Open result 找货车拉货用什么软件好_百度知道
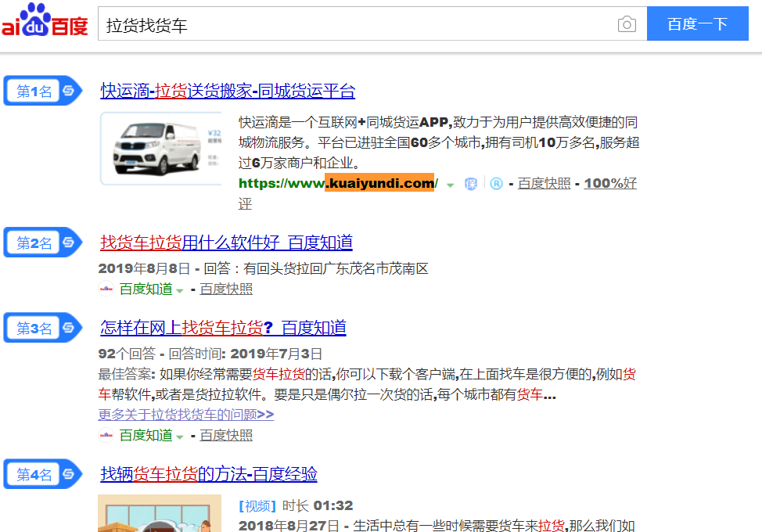The height and width of the screenshot is (532, 762). (226, 242)
